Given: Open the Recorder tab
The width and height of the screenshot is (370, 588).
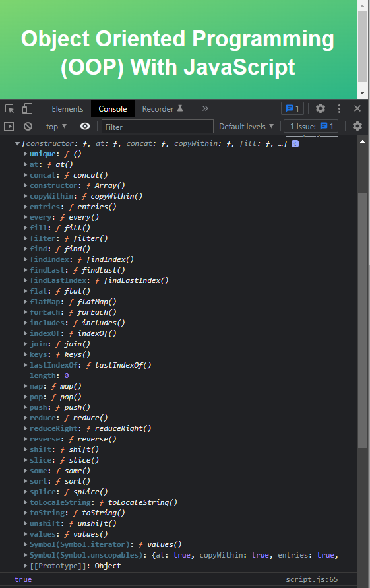Looking at the screenshot, I should coord(162,109).
